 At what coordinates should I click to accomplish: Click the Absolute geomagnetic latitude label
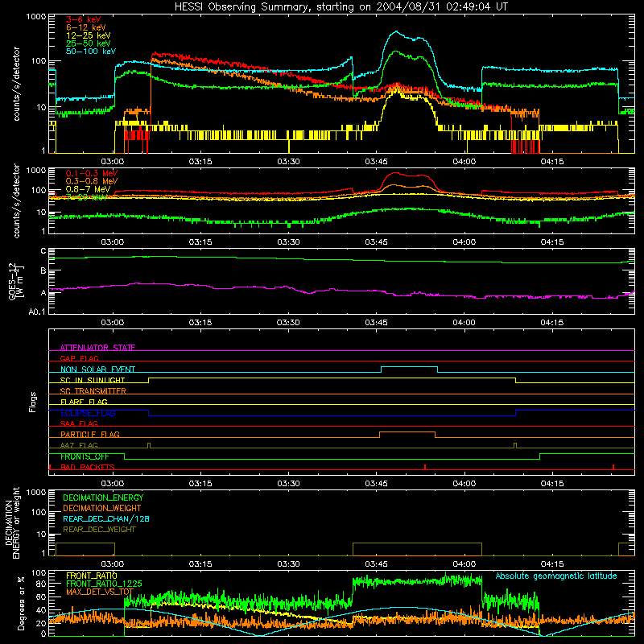click(556, 576)
